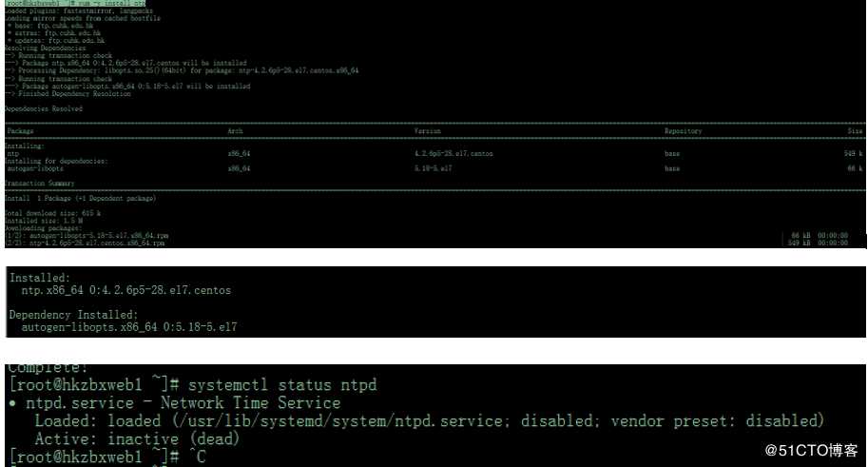Click the '66 k' size value in the table
868x467 pixels.
pyautogui.click(x=855, y=168)
